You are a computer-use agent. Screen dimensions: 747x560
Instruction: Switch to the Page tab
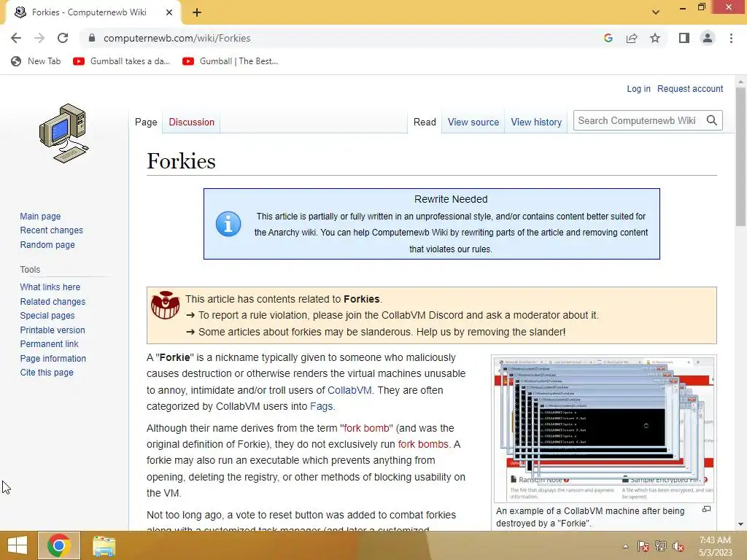click(x=146, y=122)
